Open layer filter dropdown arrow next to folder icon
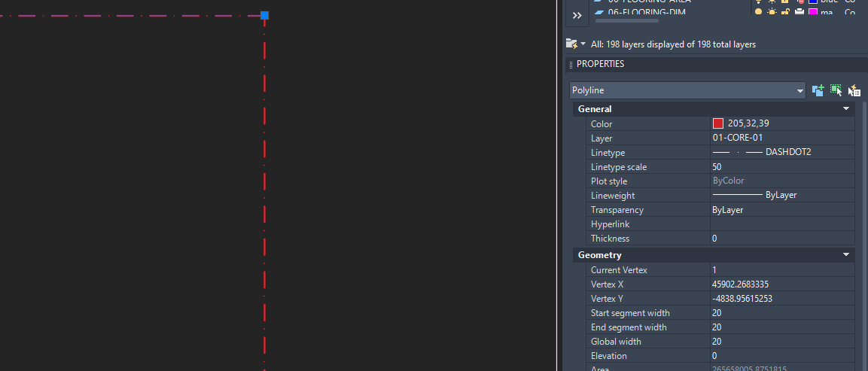This screenshot has height=371, width=868. pos(583,44)
